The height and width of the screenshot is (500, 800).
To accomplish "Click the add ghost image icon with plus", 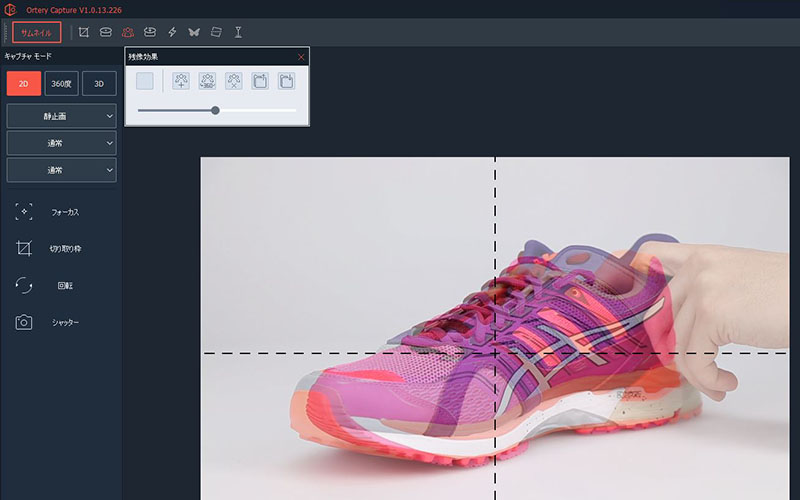I will click(x=181, y=81).
